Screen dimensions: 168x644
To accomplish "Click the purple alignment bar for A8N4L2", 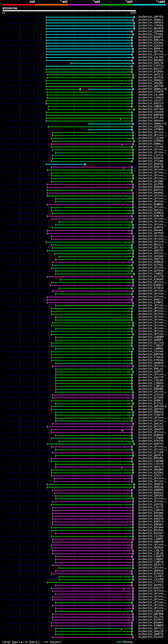I will [x=92, y=144].
